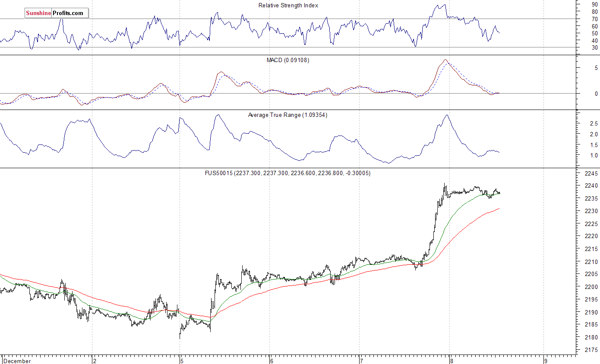Click the 2190 price axis label
This screenshot has height=364, width=600.
click(x=591, y=312)
